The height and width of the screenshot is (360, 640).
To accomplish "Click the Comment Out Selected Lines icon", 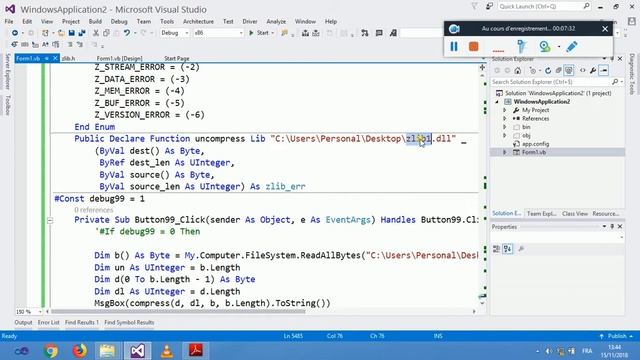I will [70, 44].
